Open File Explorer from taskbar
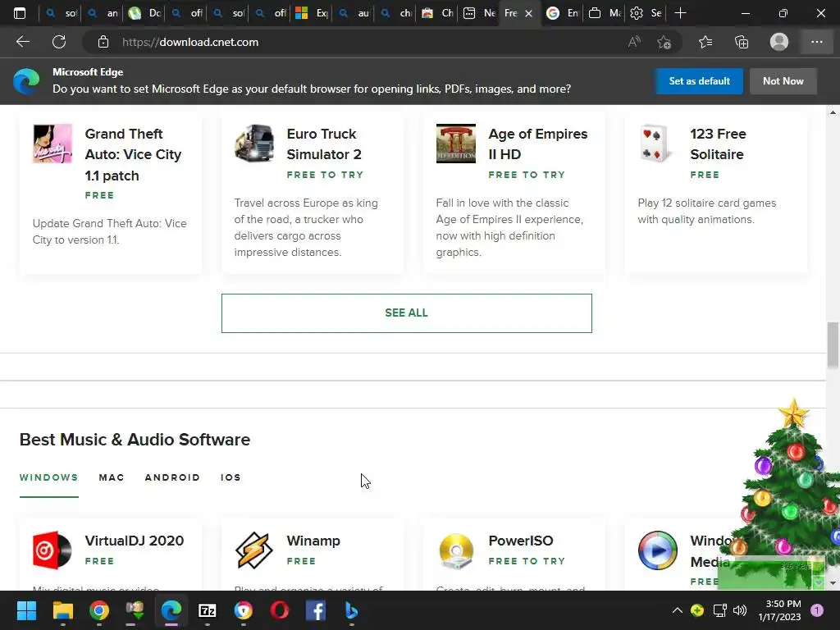This screenshot has height=630, width=840. point(62,610)
